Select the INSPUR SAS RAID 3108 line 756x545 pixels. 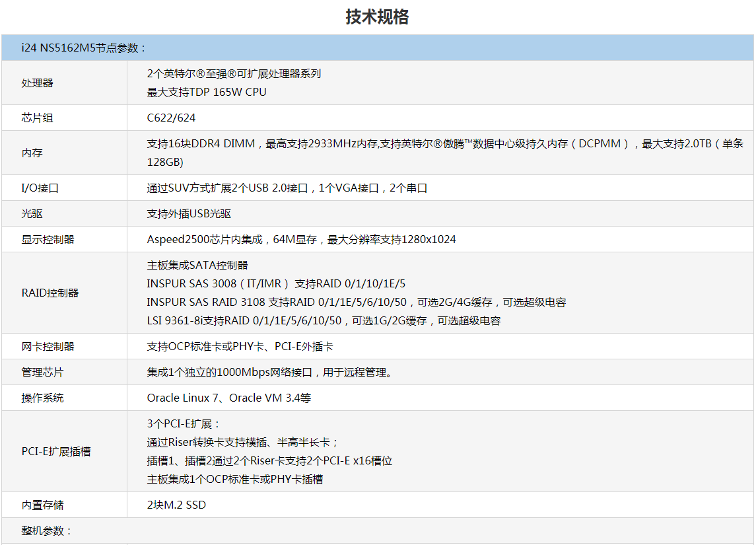357,303
